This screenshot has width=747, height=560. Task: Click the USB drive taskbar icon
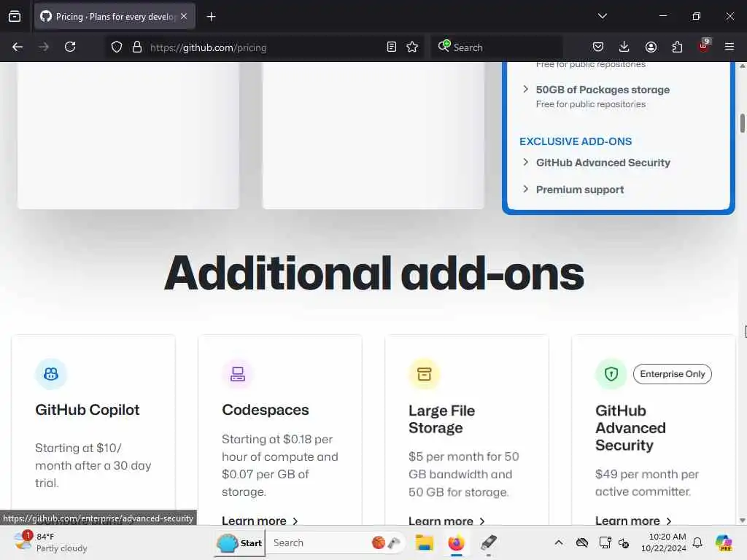[488, 542]
